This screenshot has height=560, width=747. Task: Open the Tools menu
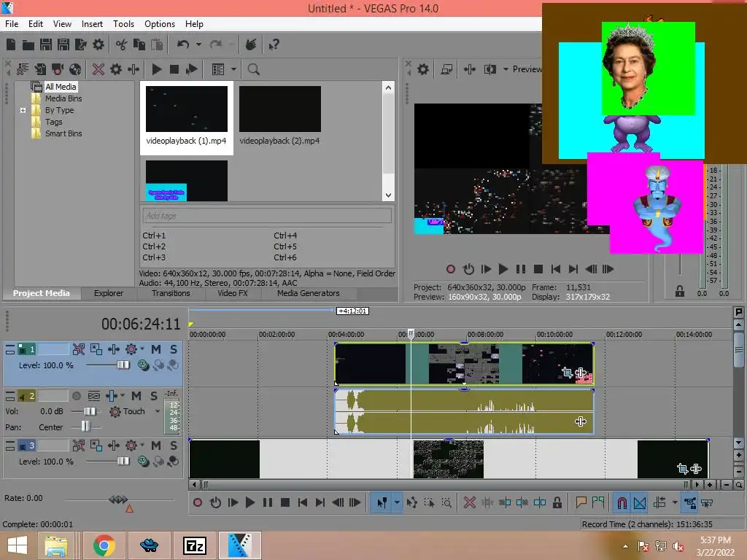(123, 24)
